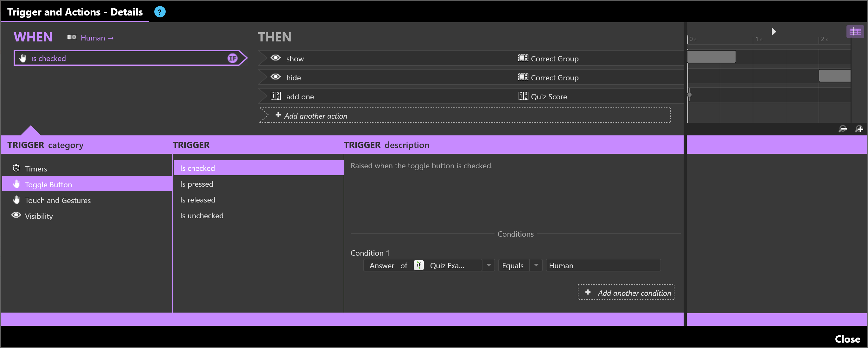Click the eye icon on hide action
Image resolution: width=868 pixels, height=348 pixels.
tap(275, 77)
